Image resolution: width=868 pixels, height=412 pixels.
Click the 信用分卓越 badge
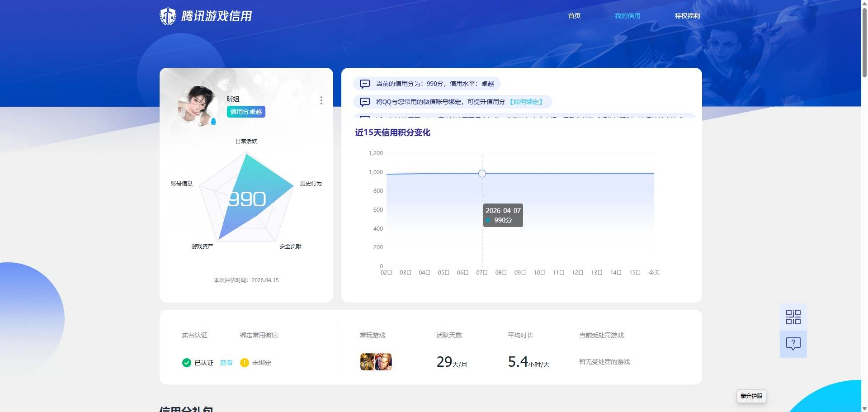pyautogui.click(x=246, y=112)
